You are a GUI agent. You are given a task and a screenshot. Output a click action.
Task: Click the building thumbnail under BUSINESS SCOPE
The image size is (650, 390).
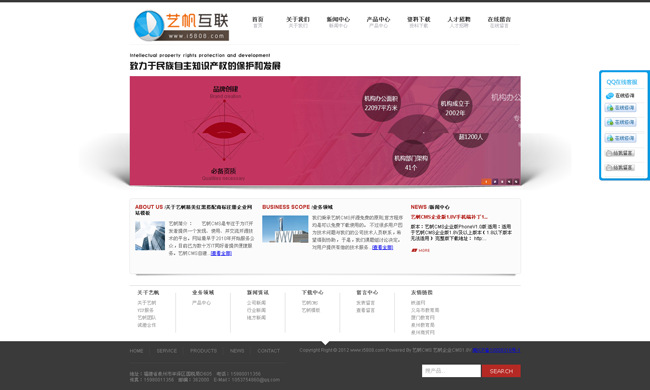[x=285, y=229]
